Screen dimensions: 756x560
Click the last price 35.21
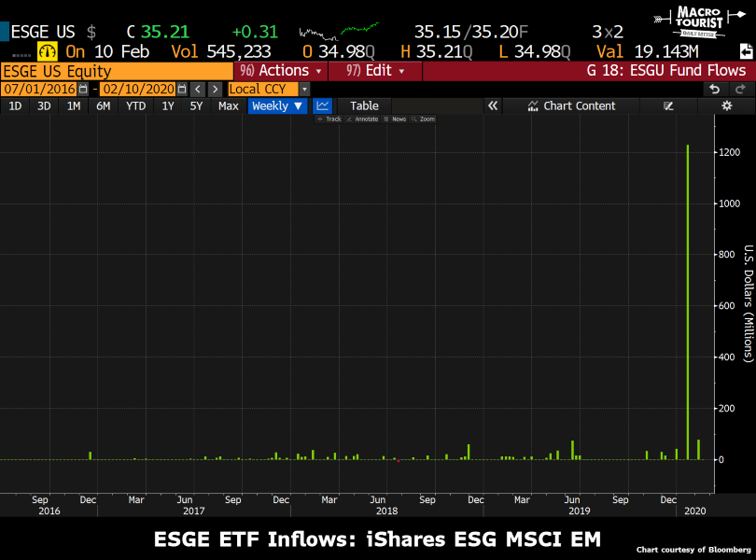(x=165, y=32)
